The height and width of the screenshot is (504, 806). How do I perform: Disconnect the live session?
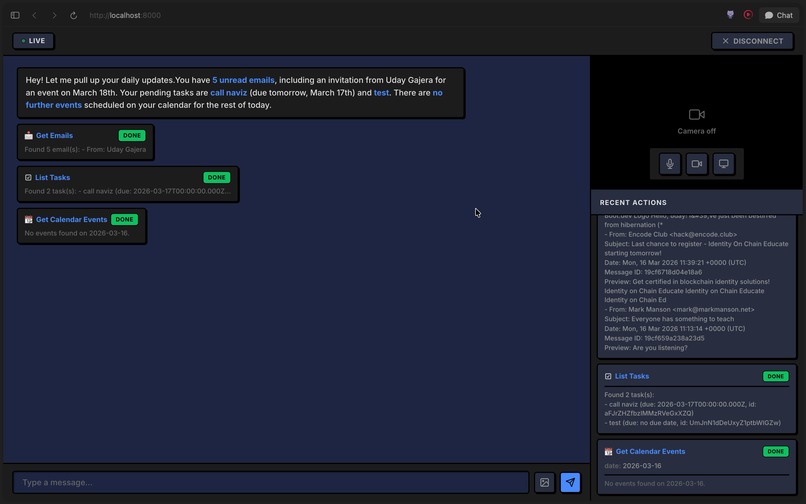(753, 41)
